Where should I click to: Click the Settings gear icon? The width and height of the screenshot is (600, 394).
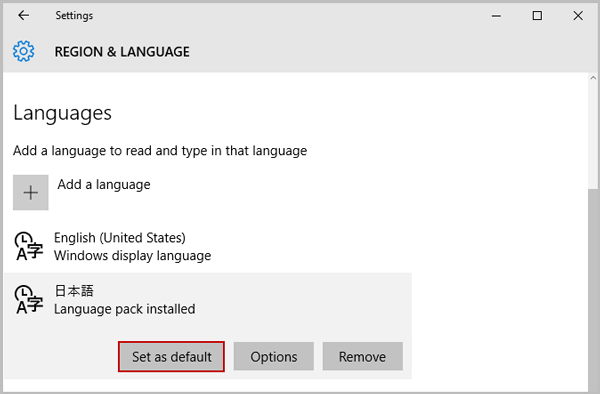(x=23, y=51)
